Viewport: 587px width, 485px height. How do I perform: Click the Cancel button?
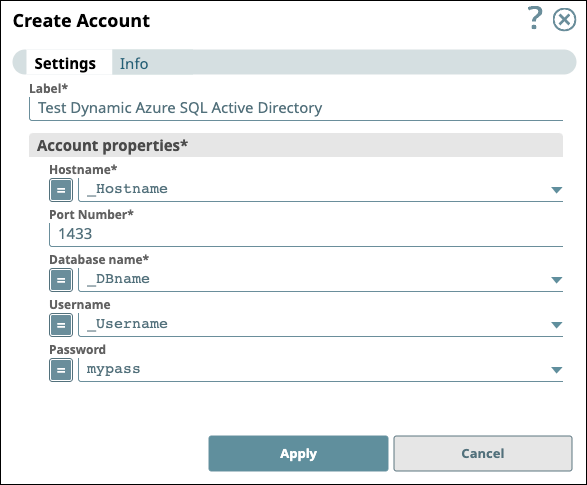click(483, 453)
